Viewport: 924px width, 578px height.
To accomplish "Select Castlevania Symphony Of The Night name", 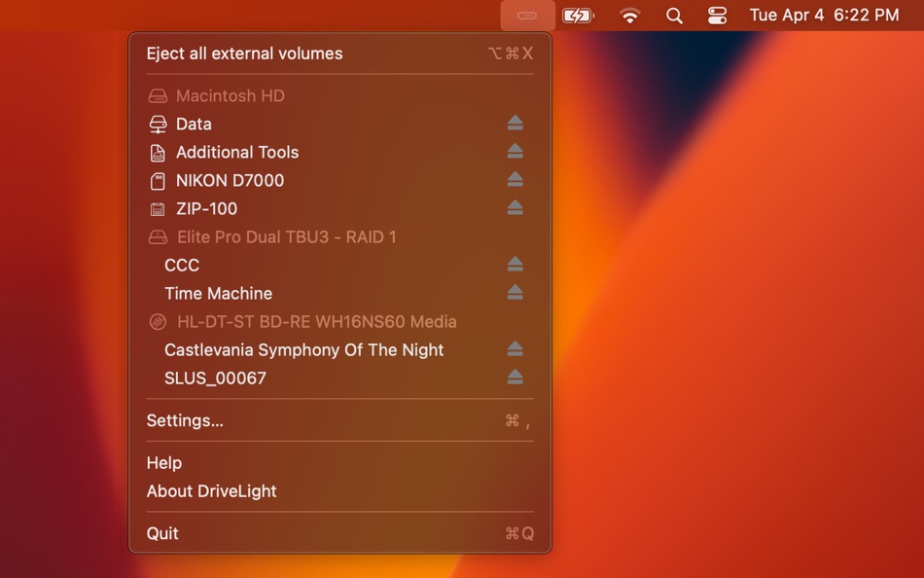I will [304, 350].
